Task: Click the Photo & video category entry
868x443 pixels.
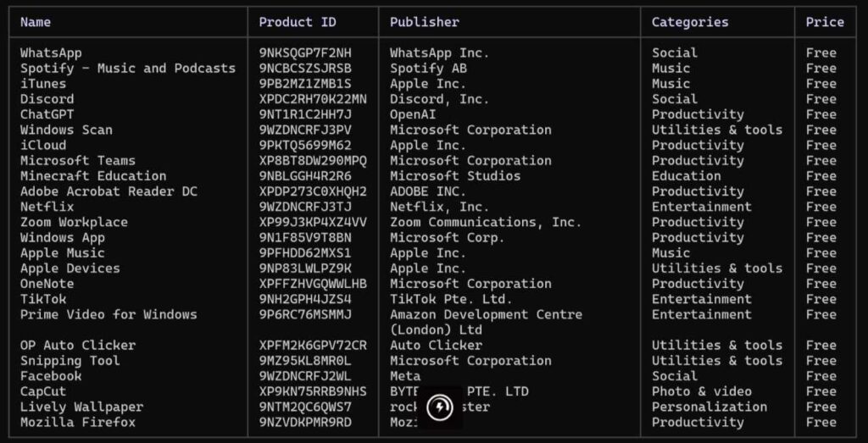Action: (x=701, y=391)
